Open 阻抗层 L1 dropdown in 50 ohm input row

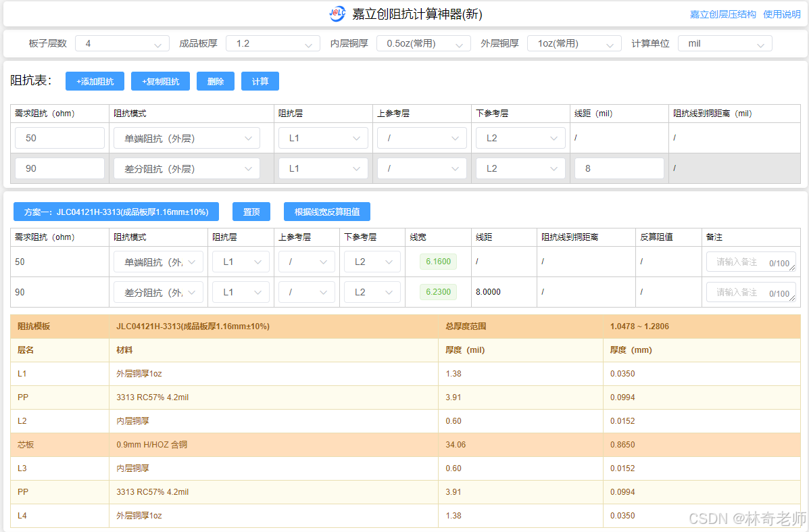click(x=323, y=138)
